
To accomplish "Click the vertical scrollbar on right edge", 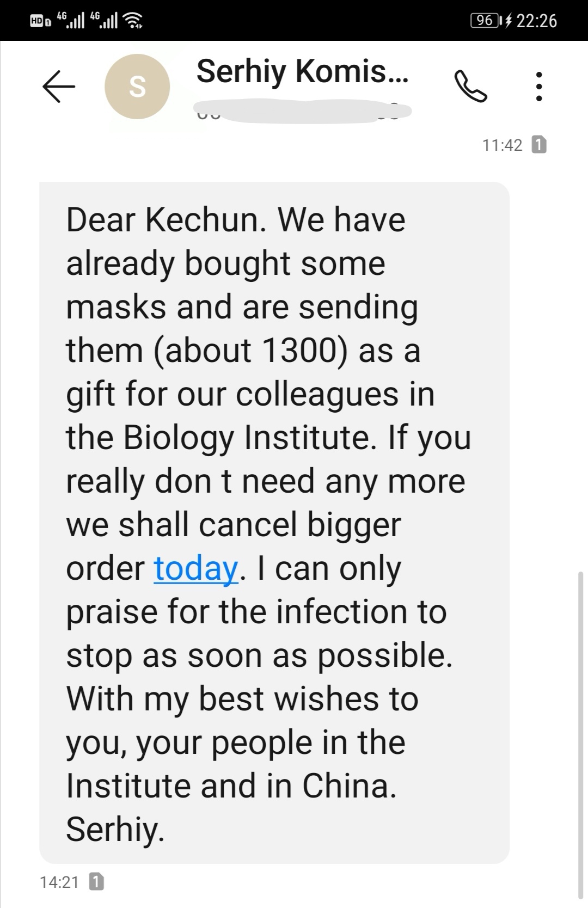I will point(580,735).
